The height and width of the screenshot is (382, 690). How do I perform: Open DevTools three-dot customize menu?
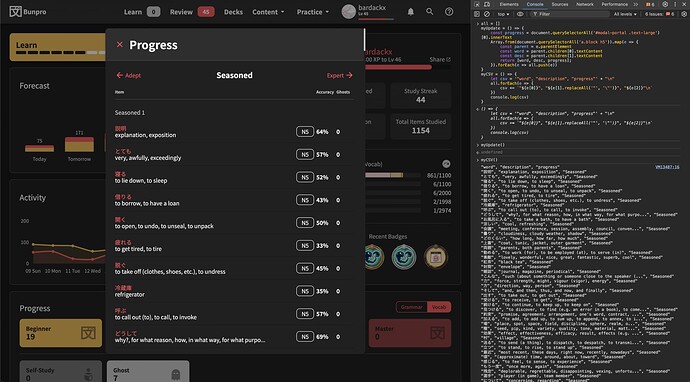point(675,4)
